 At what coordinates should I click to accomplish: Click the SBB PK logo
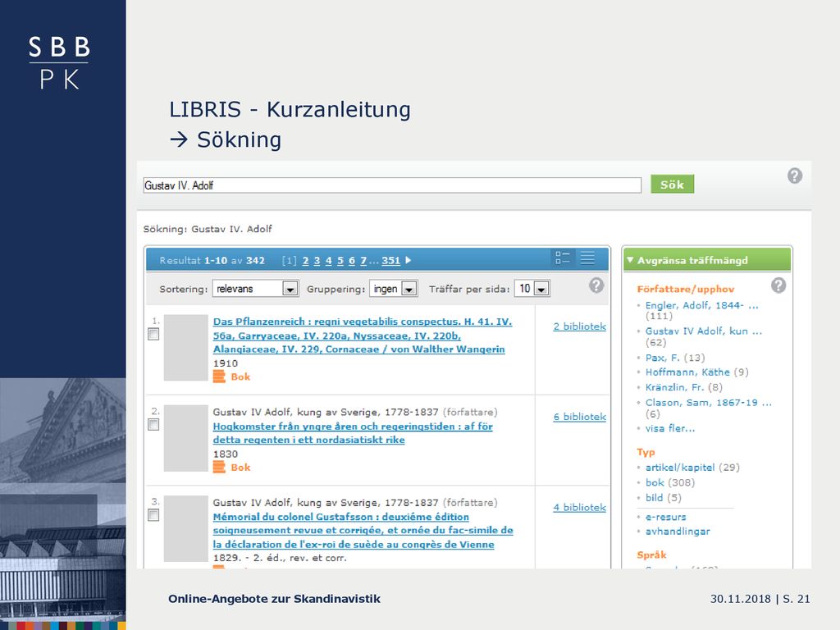(x=59, y=62)
